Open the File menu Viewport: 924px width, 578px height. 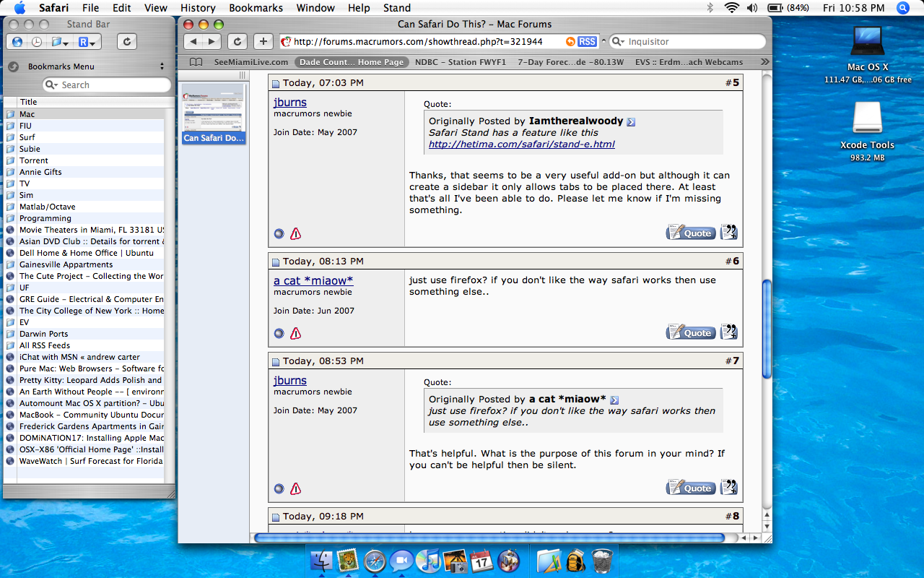(91, 8)
